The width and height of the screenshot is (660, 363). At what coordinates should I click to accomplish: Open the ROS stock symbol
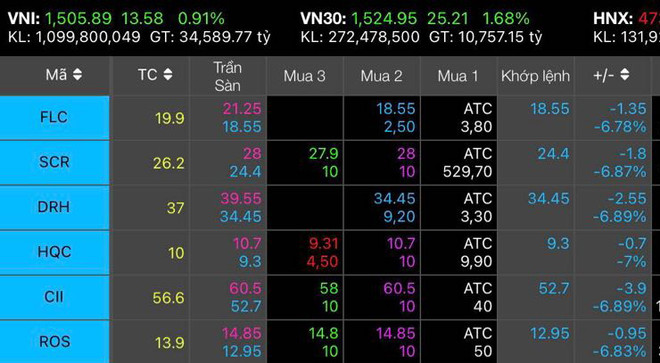[x=54, y=342]
